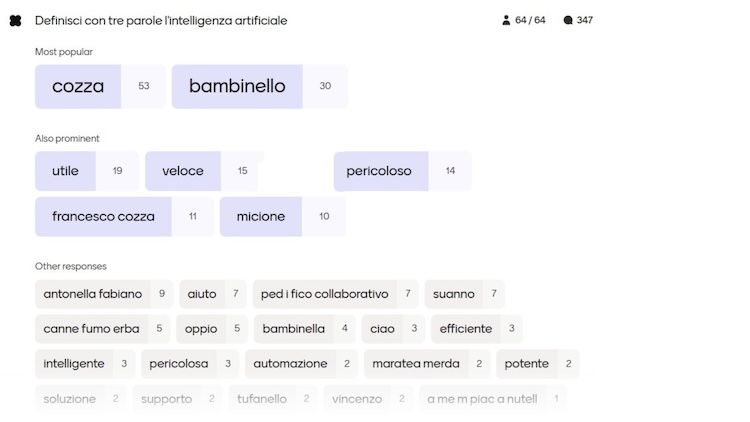The width and height of the screenshot is (750, 422).
Task: Click the 'pericoloso' response chip
Action: pos(379,171)
